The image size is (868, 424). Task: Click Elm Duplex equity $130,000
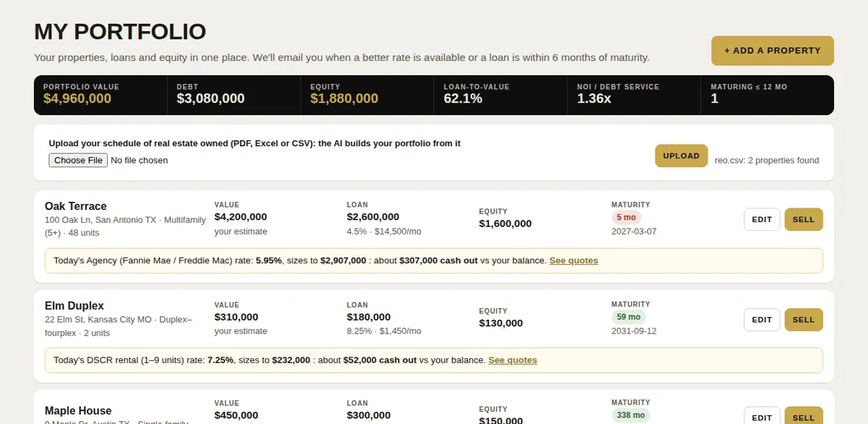pos(501,323)
